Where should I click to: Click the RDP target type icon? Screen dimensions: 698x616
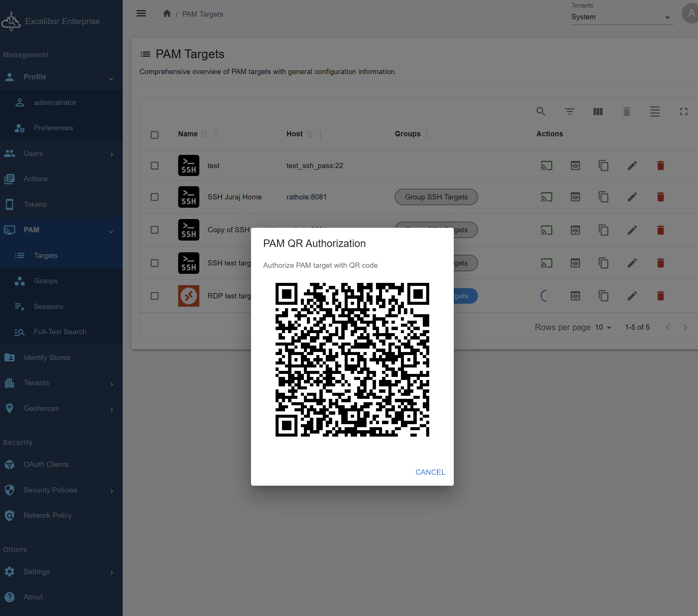click(189, 296)
